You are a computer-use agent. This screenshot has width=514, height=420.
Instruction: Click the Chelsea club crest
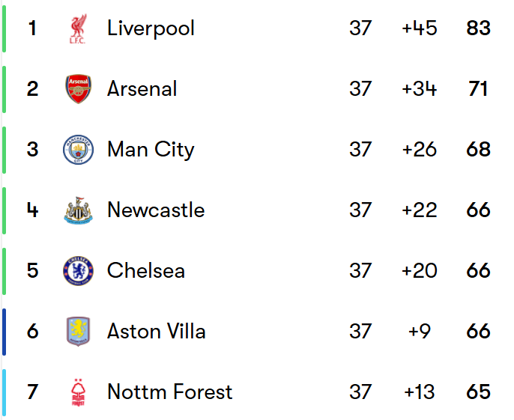point(78,271)
